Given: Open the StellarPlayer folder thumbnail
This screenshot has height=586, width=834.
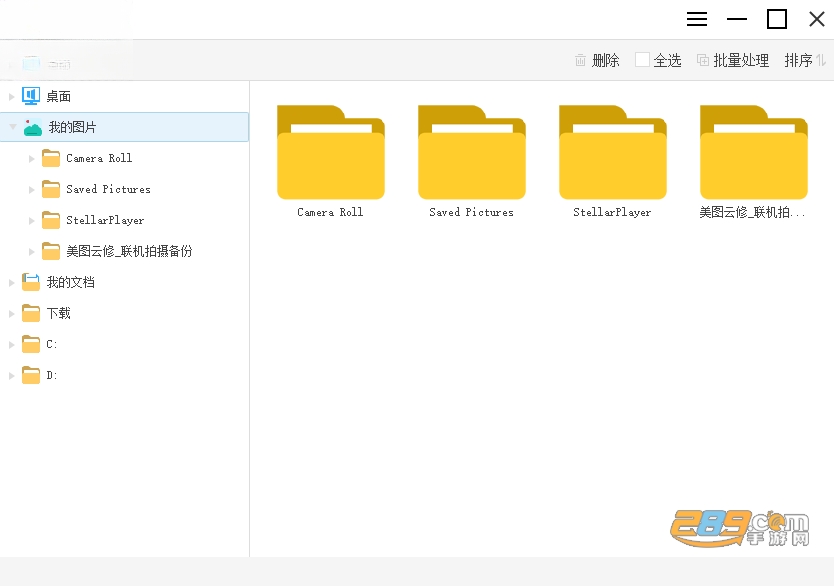Looking at the screenshot, I should tap(613, 152).
